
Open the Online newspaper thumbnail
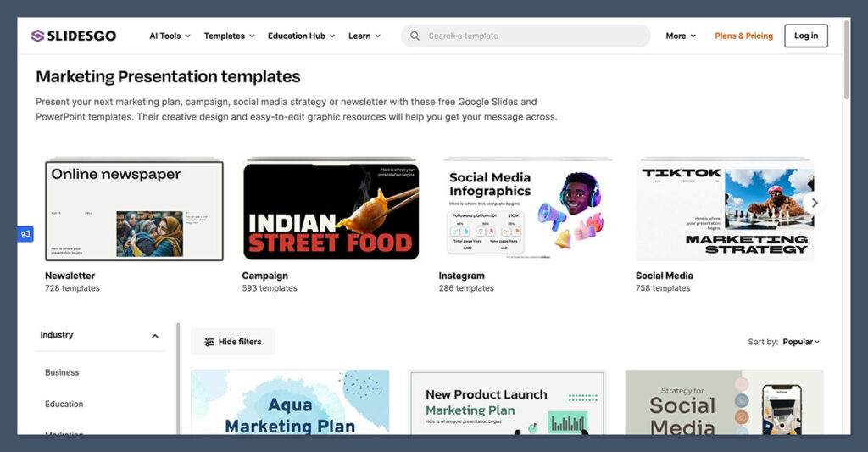point(134,210)
